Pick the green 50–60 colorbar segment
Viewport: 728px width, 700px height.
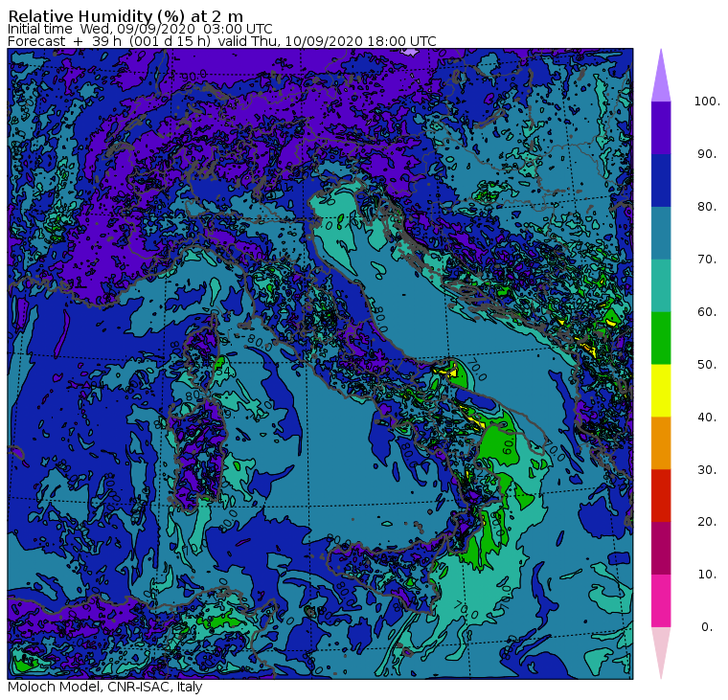pos(661,338)
